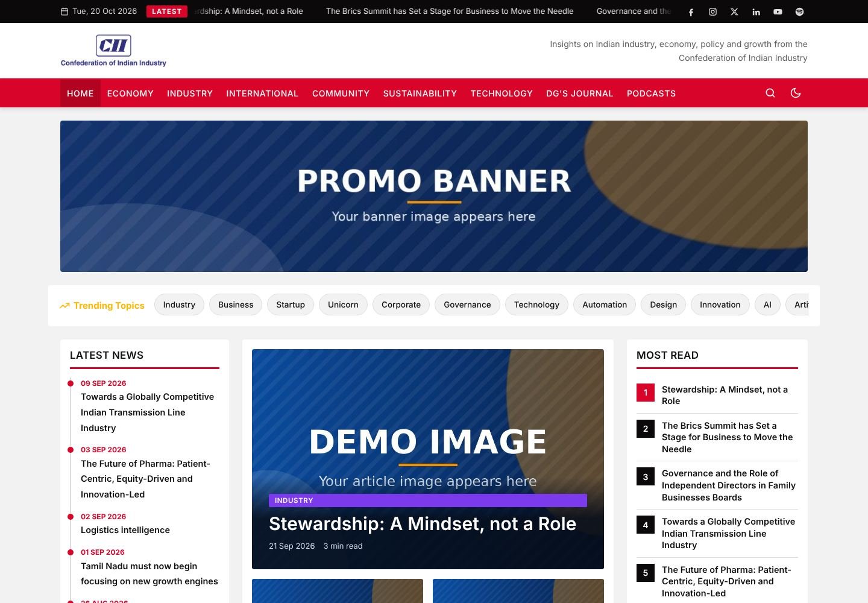The height and width of the screenshot is (603, 868).
Task: Go to DG'S JOURNAL
Action: (x=580, y=93)
